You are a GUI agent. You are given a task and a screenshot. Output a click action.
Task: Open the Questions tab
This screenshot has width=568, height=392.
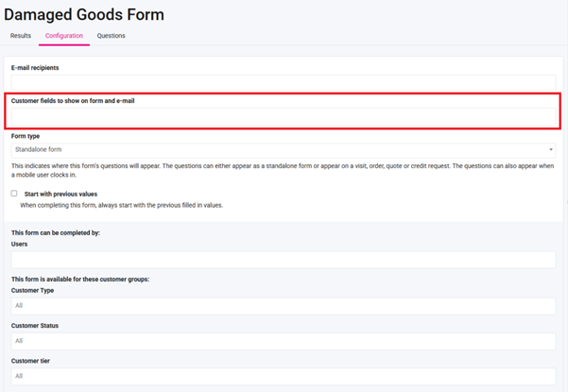coord(111,36)
